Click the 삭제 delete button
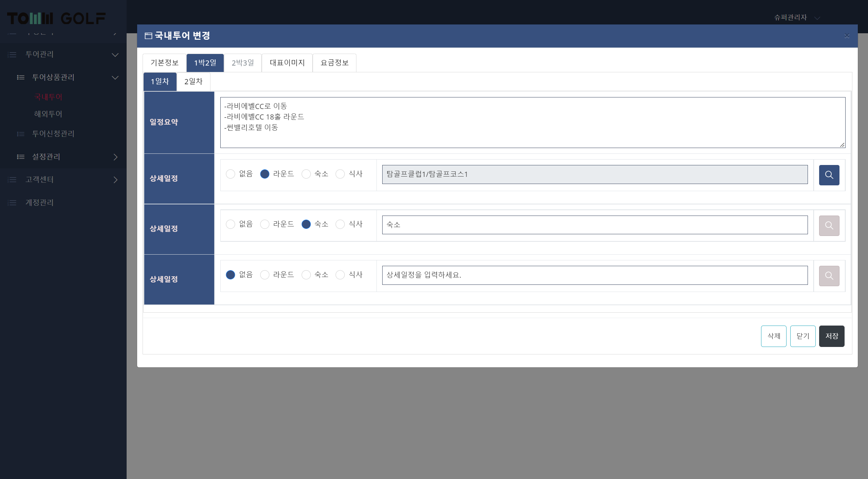 [773, 336]
